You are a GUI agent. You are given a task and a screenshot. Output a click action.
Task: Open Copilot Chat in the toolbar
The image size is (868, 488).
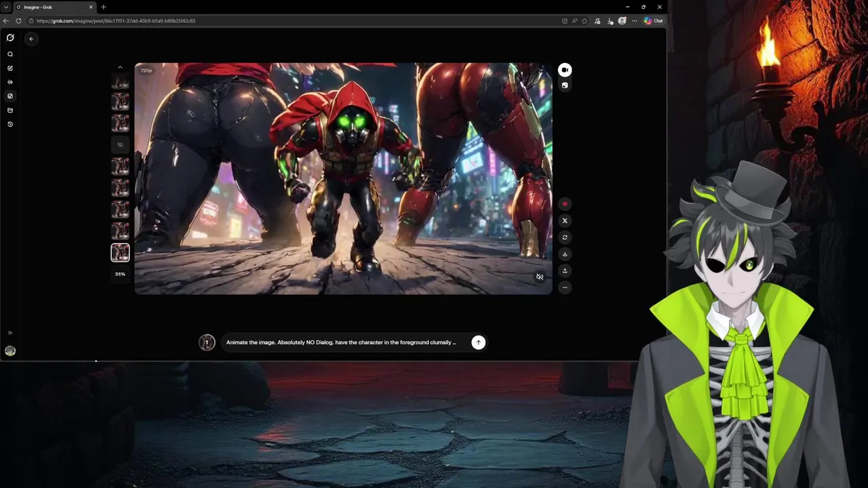pos(654,21)
